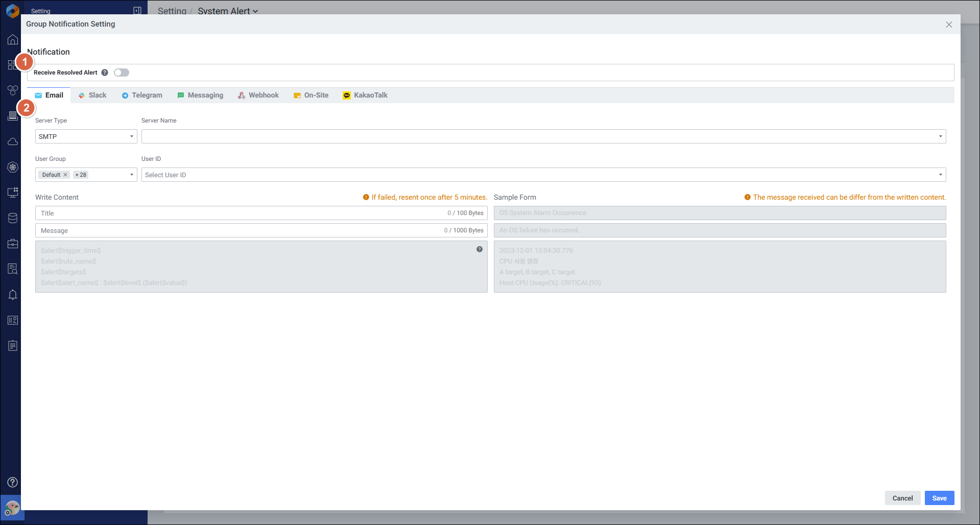Open the bell alert icon in sidebar
980x525 pixels.
[x=13, y=295]
